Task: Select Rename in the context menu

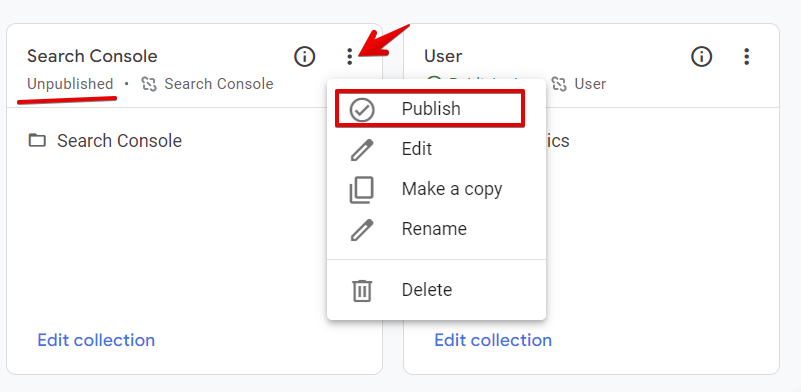Action: pos(436,228)
